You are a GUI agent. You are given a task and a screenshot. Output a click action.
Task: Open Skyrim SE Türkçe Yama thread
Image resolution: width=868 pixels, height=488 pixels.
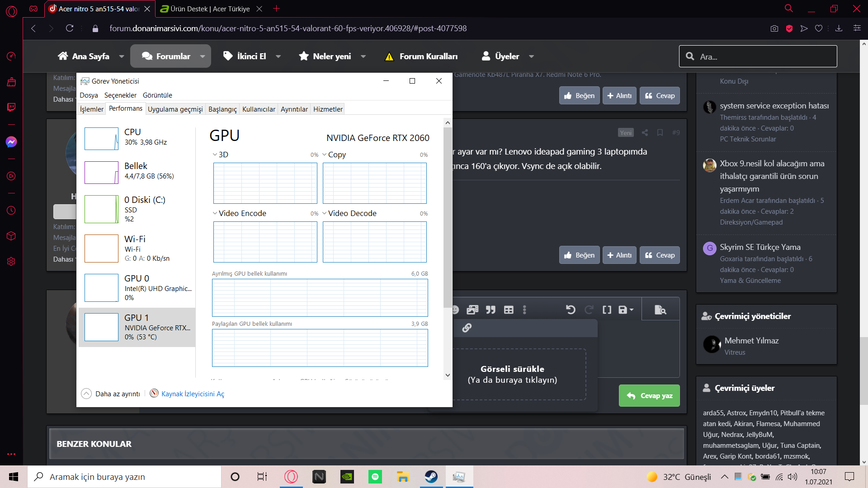point(760,247)
